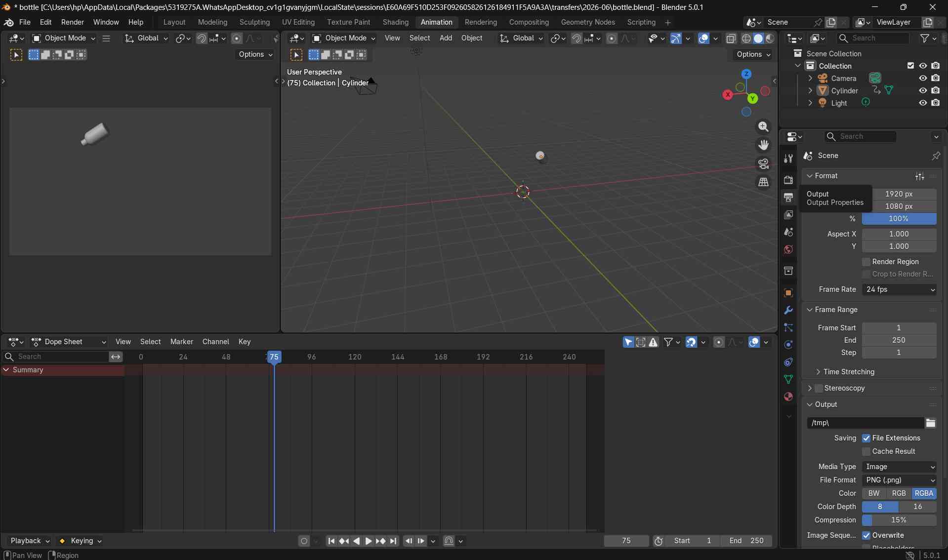Viewport: 948px width, 560px height.
Task: Open the Render menu
Action: 72,22
